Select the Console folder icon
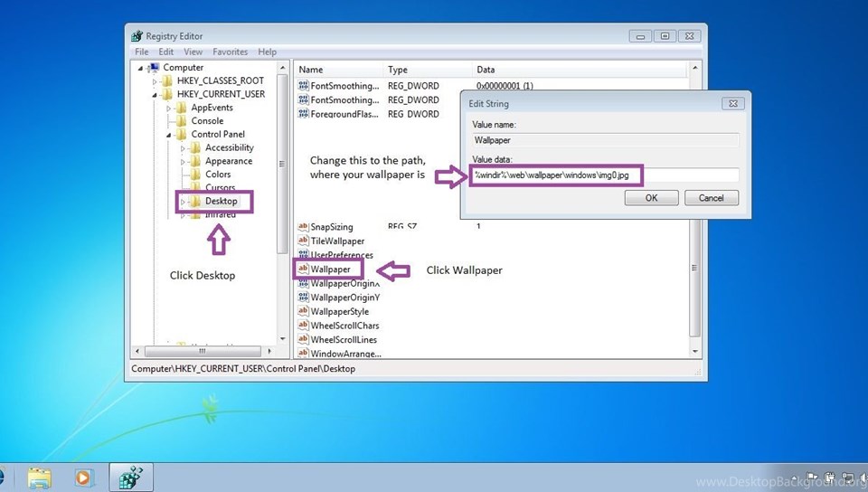 tap(181, 120)
